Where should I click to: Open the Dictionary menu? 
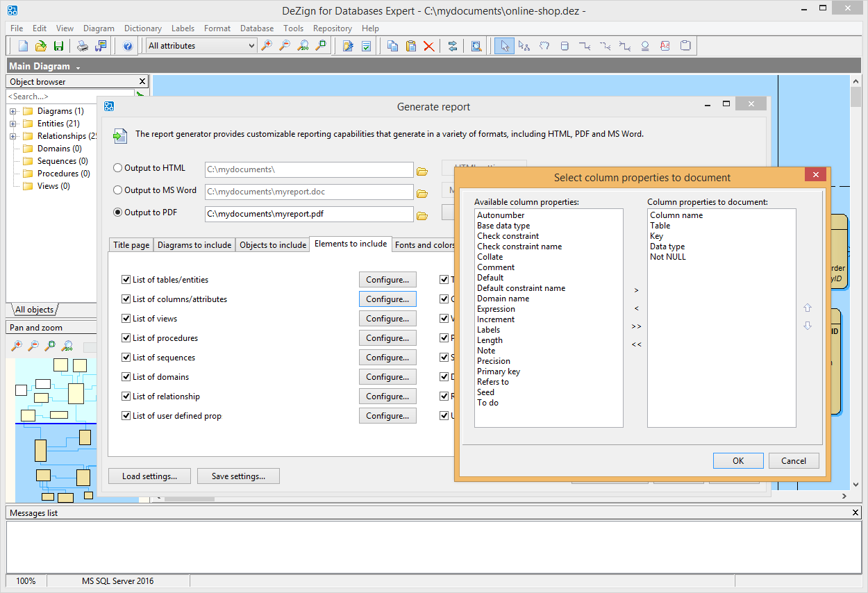tap(143, 28)
